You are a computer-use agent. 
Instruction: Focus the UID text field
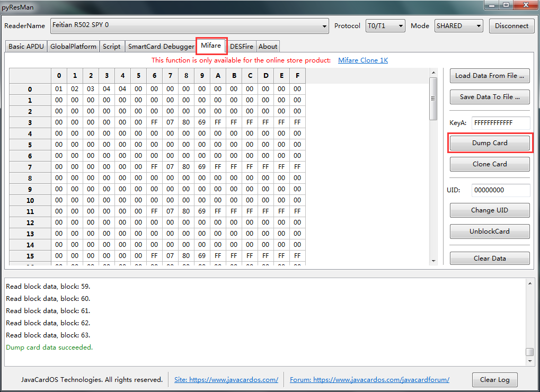pyautogui.click(x=500, y=190)
